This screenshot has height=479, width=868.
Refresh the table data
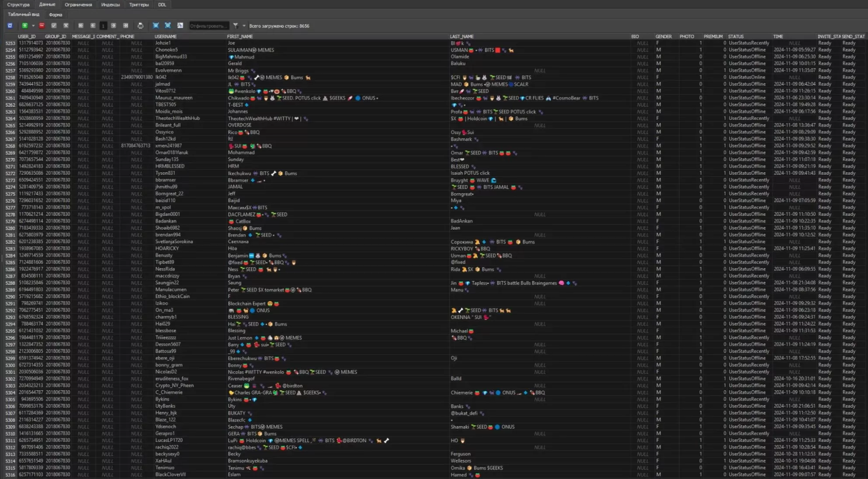(10, 26)
